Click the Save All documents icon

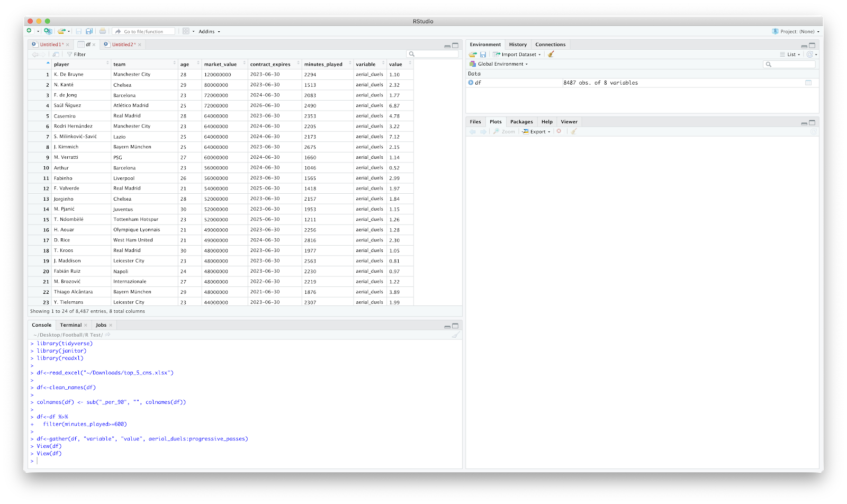[89, 31]
